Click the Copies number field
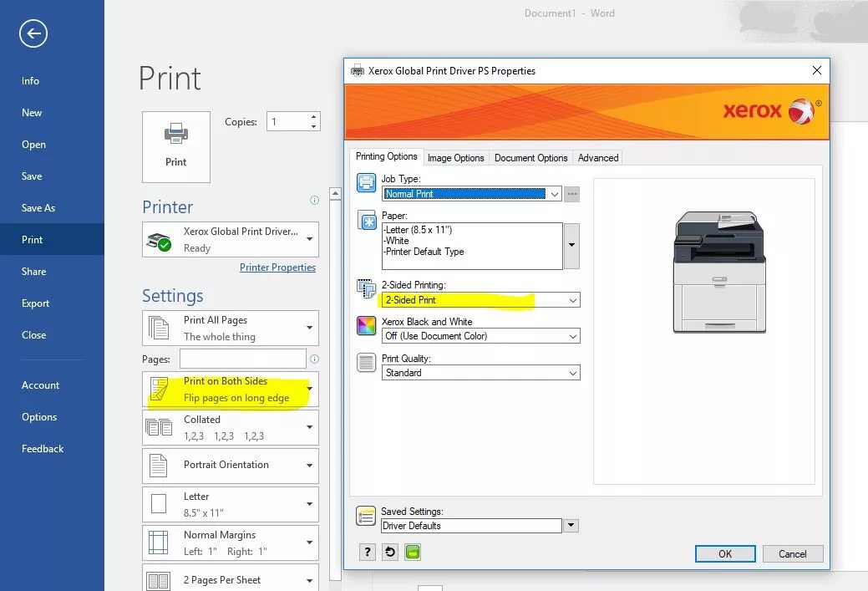Image resolution: width=868 pixels, height=591 pixels. pyautogui.click(x=288, y=121)
